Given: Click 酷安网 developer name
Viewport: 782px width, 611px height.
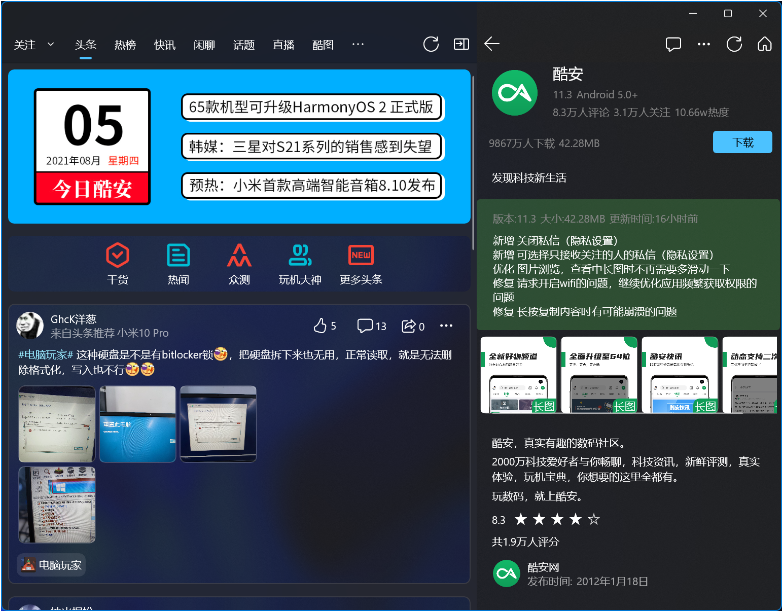Looking at the screenshot, I should coord(543,568).
